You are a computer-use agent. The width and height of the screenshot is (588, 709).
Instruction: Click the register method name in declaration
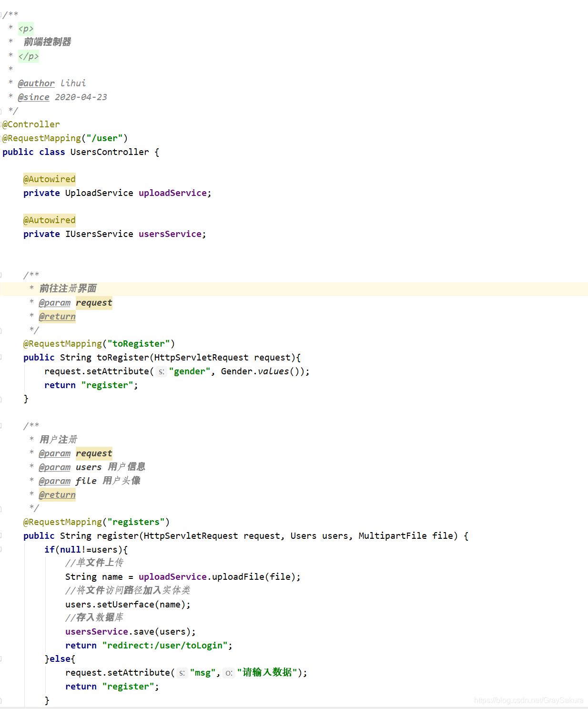tap(118, 536)
